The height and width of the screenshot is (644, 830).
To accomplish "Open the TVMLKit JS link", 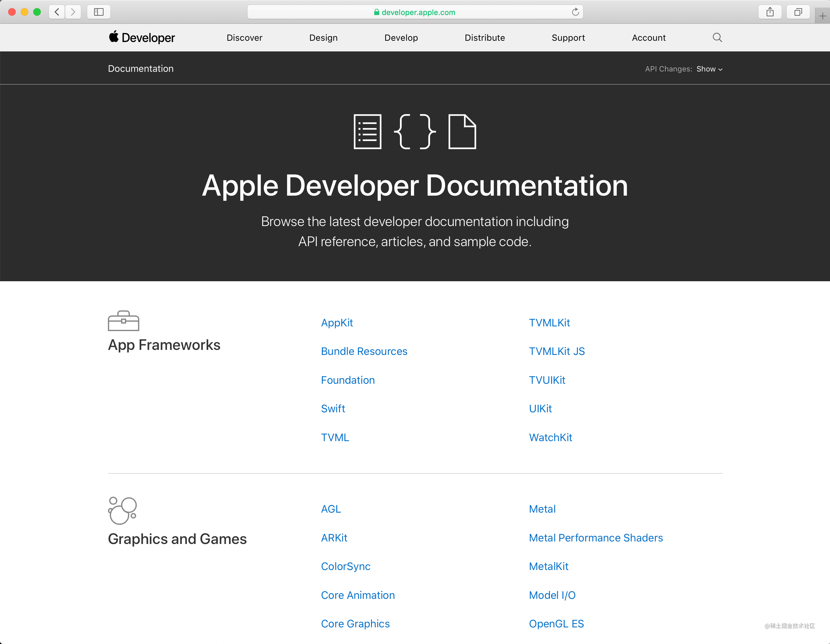I will click(557, 351).
